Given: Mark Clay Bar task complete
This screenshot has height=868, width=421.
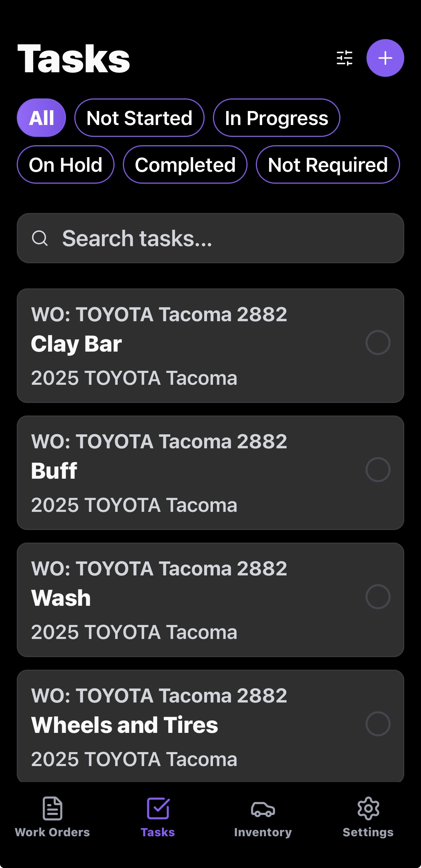Looking at the screenshot, I should tap(378, 343).
